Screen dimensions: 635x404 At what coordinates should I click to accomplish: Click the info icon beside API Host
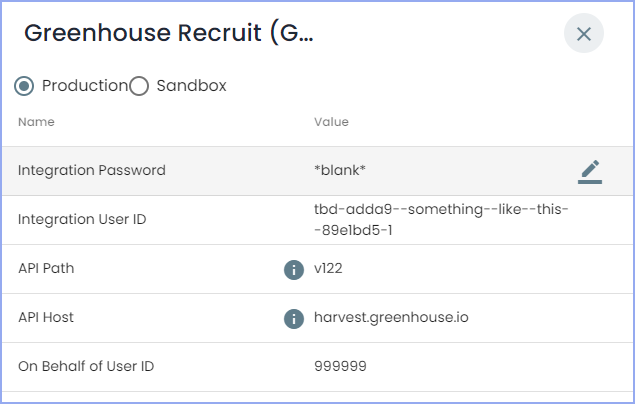click(x=294, y=318)
